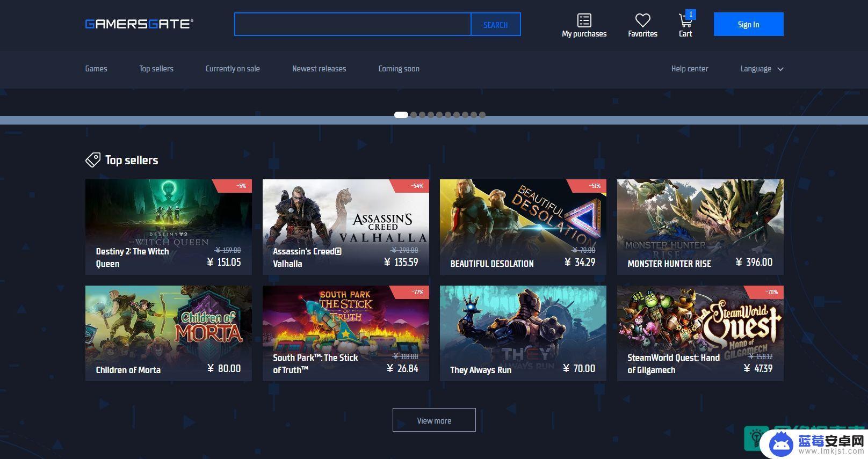
Task: Open the Games menu item
Action: click(96, 69)
